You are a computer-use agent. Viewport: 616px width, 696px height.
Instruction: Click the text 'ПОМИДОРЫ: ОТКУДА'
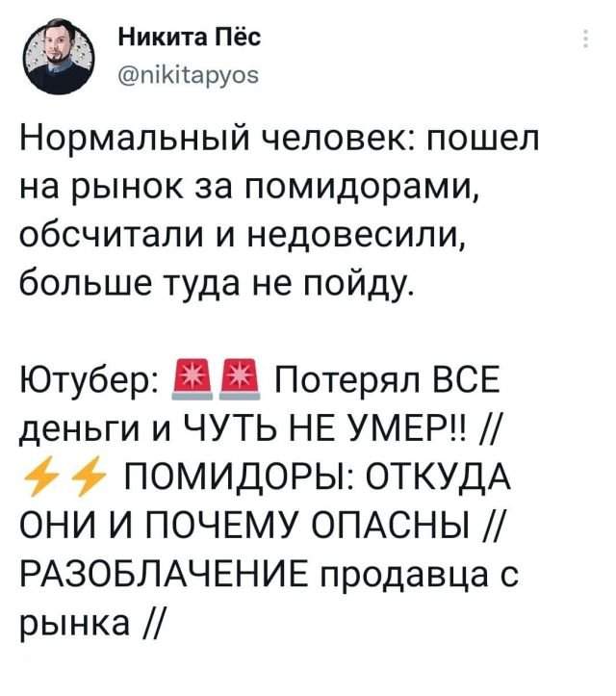pos(318,477)
